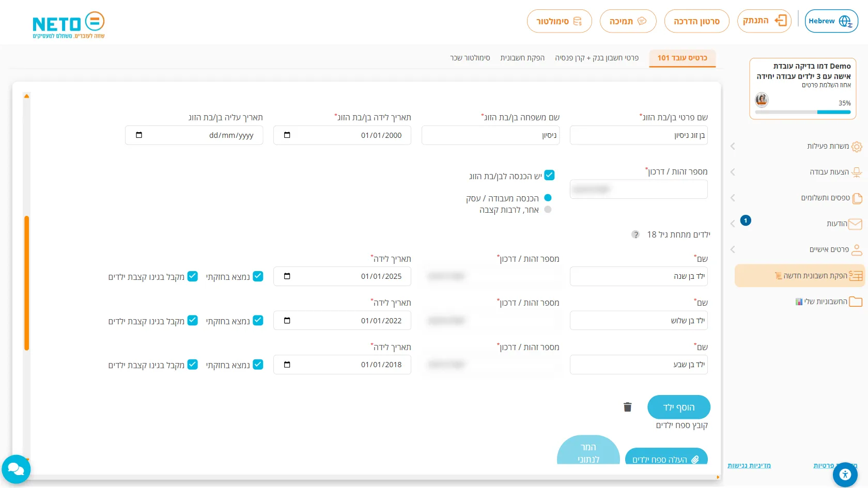Open the live chat bubble icon
Image resolution: width=868 pixels, height=488 pixels.
coord(16,469)
